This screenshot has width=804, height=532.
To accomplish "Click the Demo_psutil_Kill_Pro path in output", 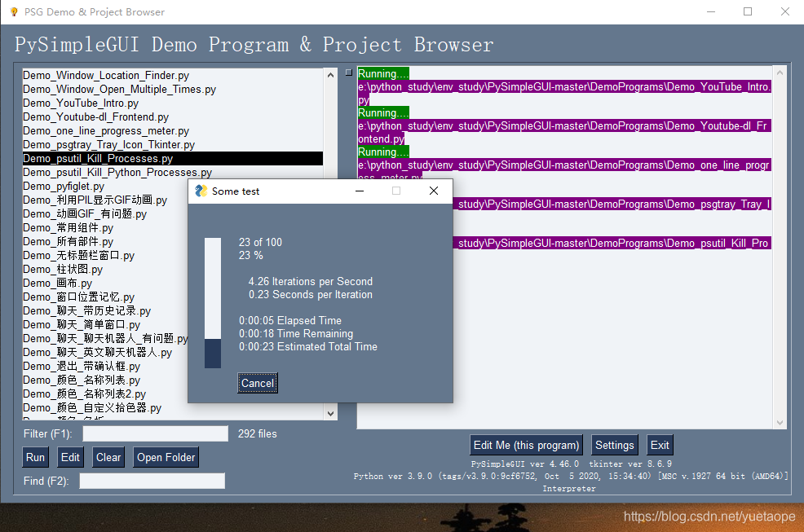I will (x=612, y=243).
